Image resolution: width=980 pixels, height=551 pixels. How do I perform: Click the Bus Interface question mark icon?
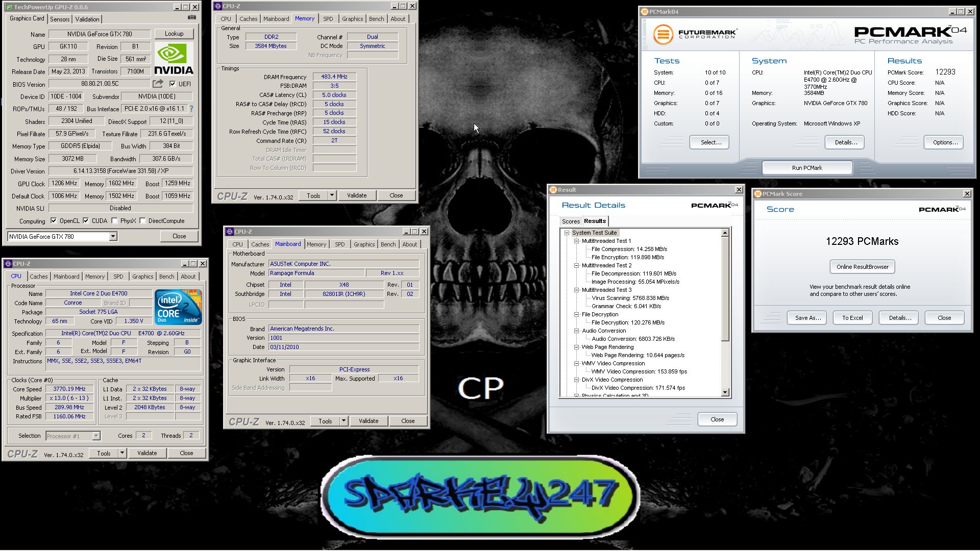point(191,109)
